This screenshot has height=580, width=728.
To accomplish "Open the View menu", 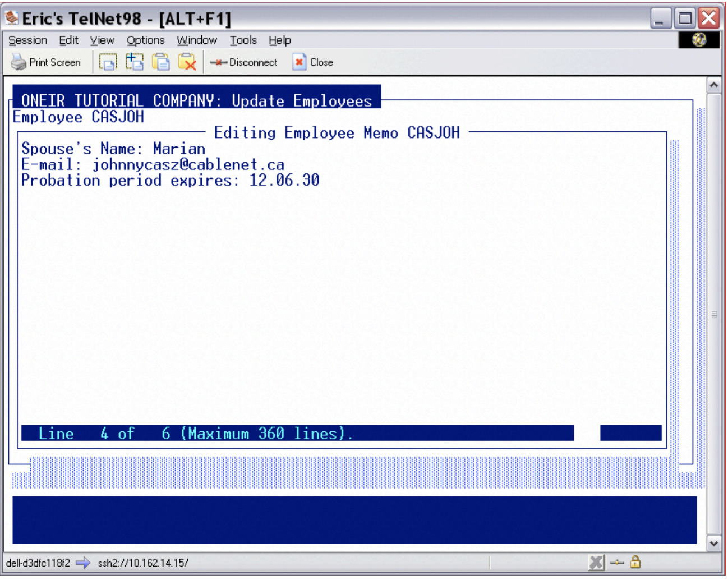I will tap(102, 40).
